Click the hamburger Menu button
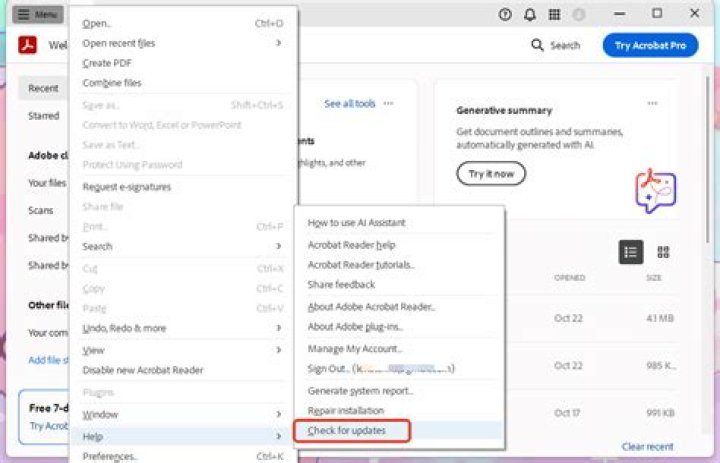The width and height of the screenshot is (720, 463). [37, 14]
